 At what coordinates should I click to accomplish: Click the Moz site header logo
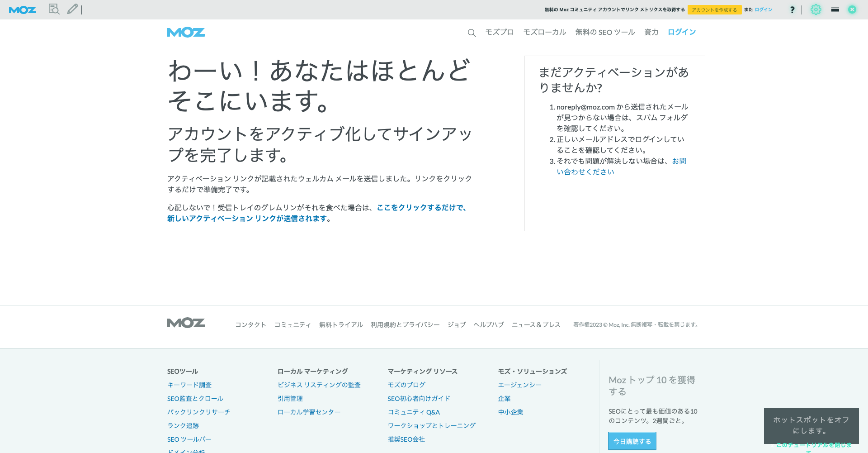click(186, 32)
